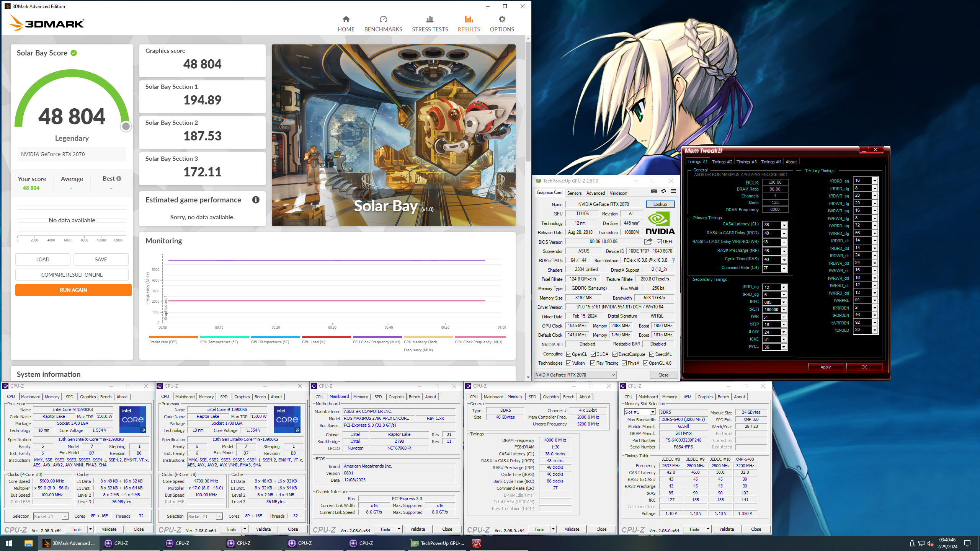Toggle the OpenCL checkbox
The height and width of the screenshot is (551, 980).
coord(568,354)
